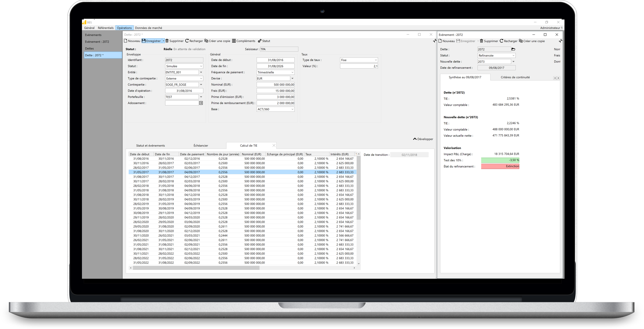Open the Entité dropdown arrow
The image size is (644, 329).
[201, 73]
